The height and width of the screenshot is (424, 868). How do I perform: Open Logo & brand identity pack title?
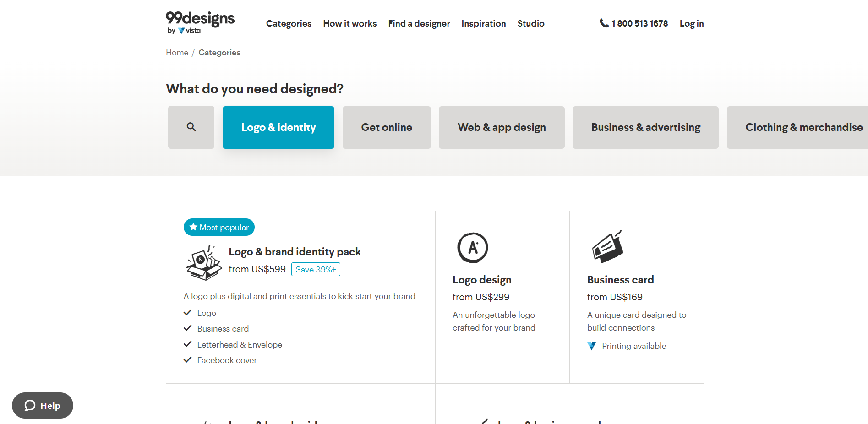coord(295,252)
